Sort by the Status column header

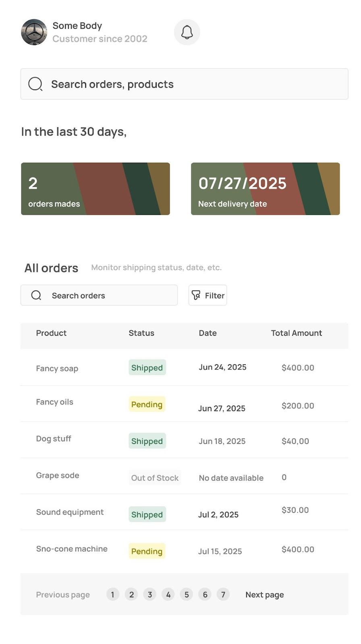[141, 333]
